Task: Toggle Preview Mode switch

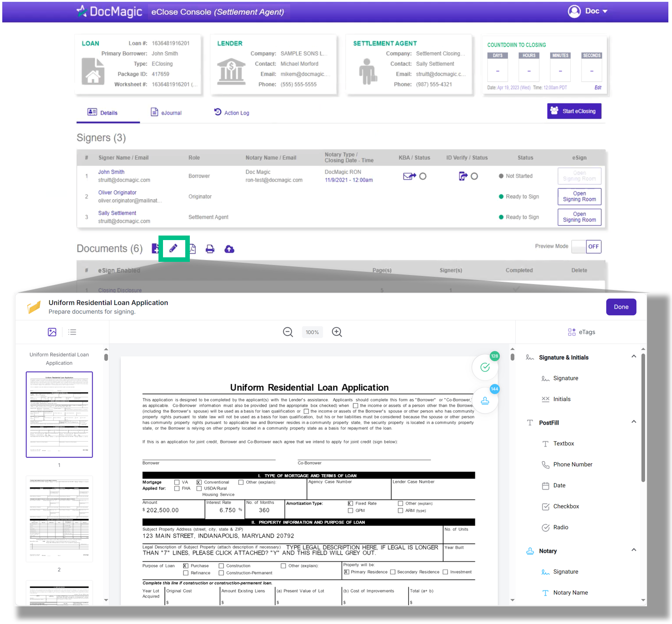Action: tap(586, 246)
